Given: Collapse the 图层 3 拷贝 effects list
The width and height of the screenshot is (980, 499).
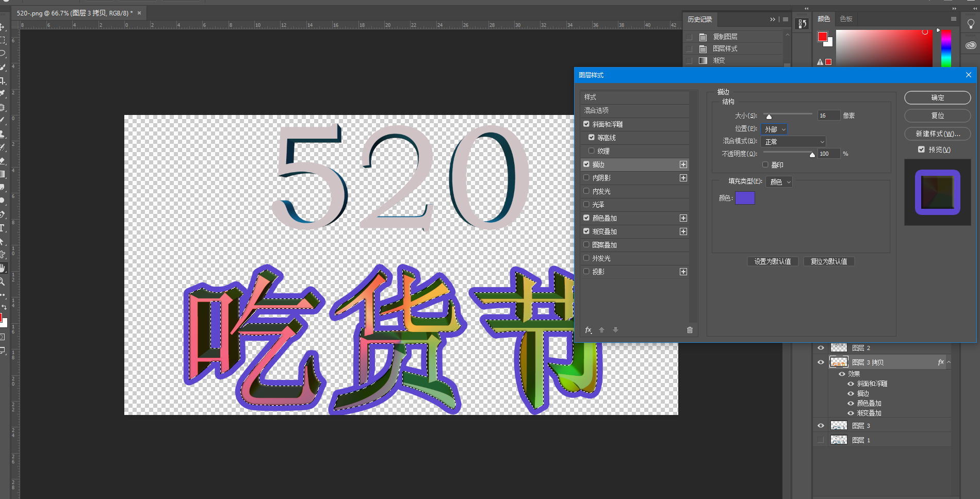Looking at the screenshot, I should click(x=948, y=362).
